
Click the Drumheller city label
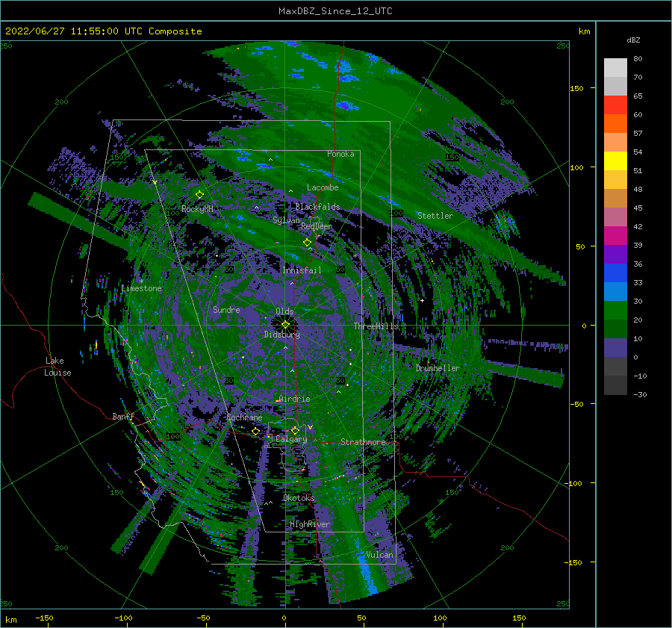tap(438, 368)
